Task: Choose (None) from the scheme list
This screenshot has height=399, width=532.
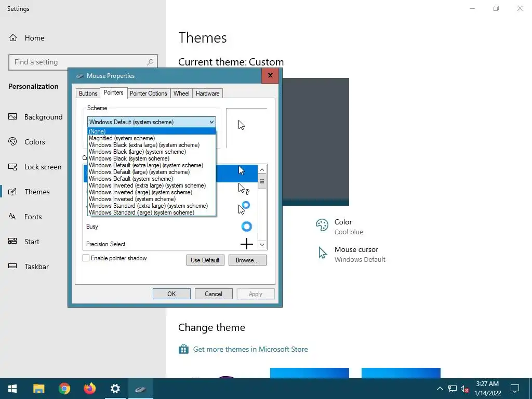Action: click(x=152, y=131)
